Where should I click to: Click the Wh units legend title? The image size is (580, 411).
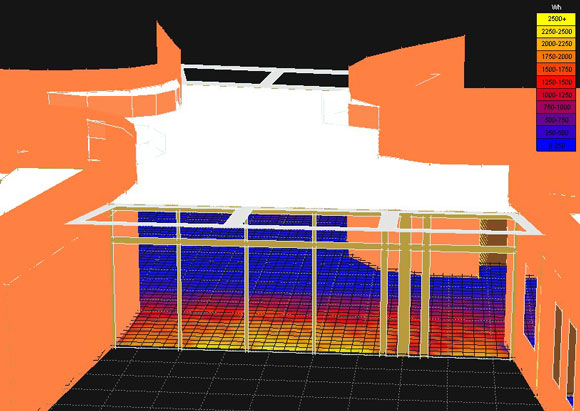pos(556,7)
